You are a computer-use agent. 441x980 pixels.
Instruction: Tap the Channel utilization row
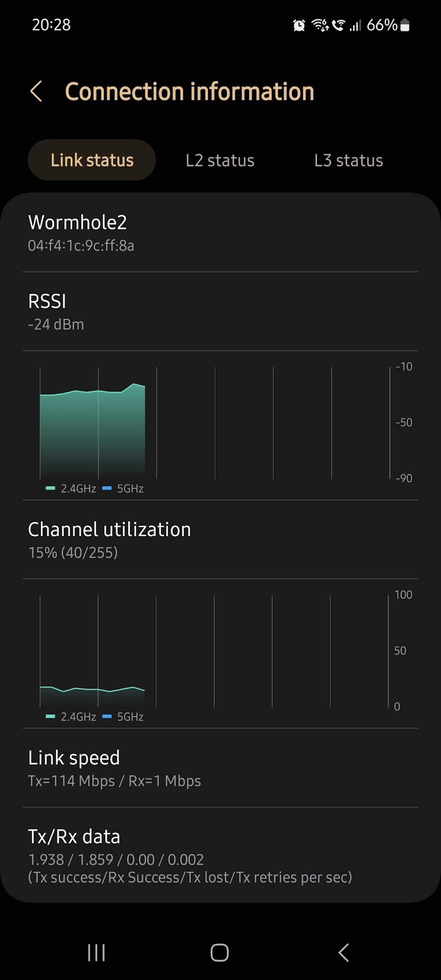(220, 540)
